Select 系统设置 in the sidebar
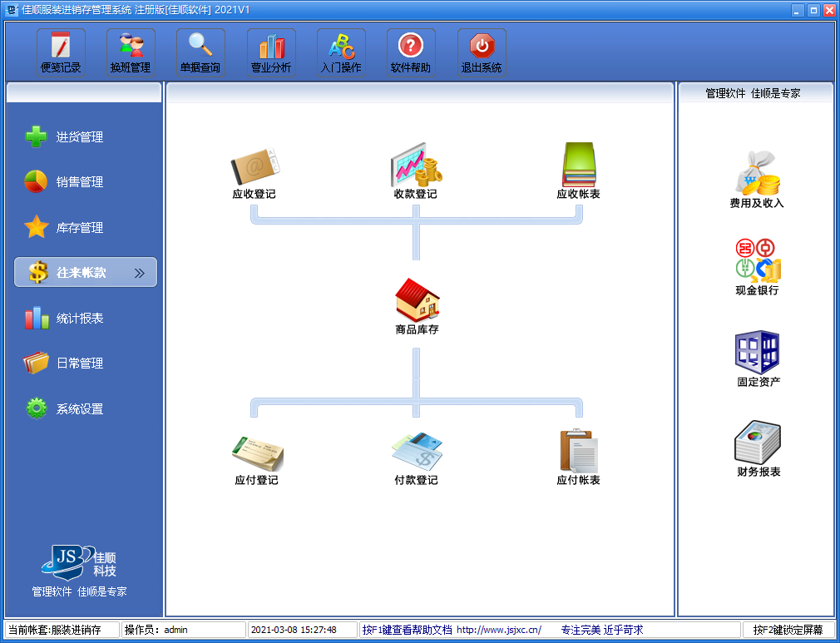 click(64, 408)
